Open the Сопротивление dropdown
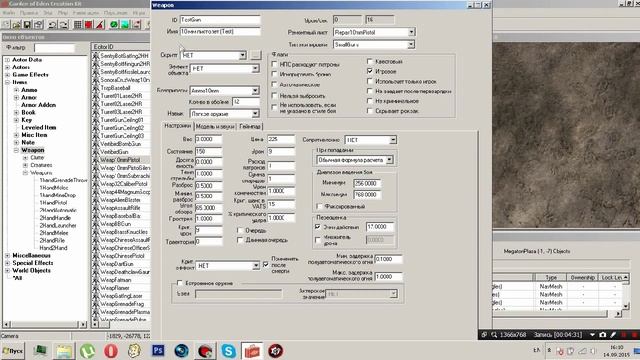The height and width of the screenshot is (360, 640). 393,140
